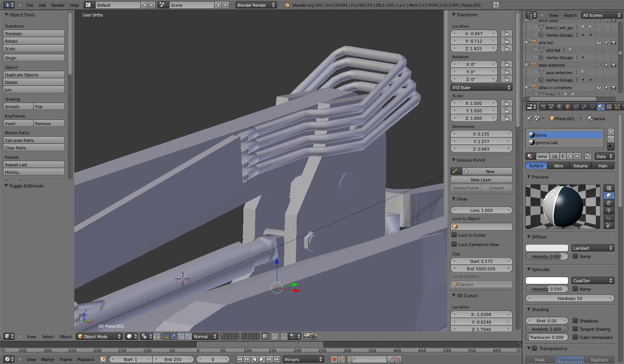Toggle visibility eye of attacco a trattore
624x364 pixels.
tap(599, 88)
